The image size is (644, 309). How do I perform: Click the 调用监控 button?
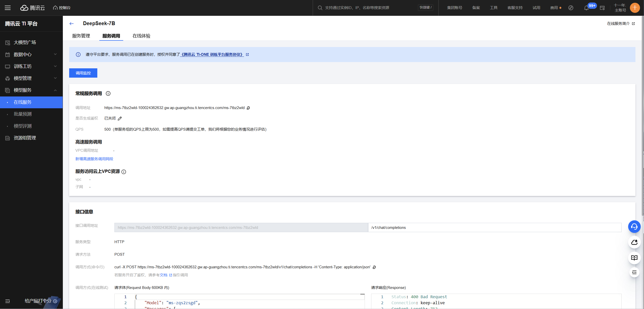point(83,73)
